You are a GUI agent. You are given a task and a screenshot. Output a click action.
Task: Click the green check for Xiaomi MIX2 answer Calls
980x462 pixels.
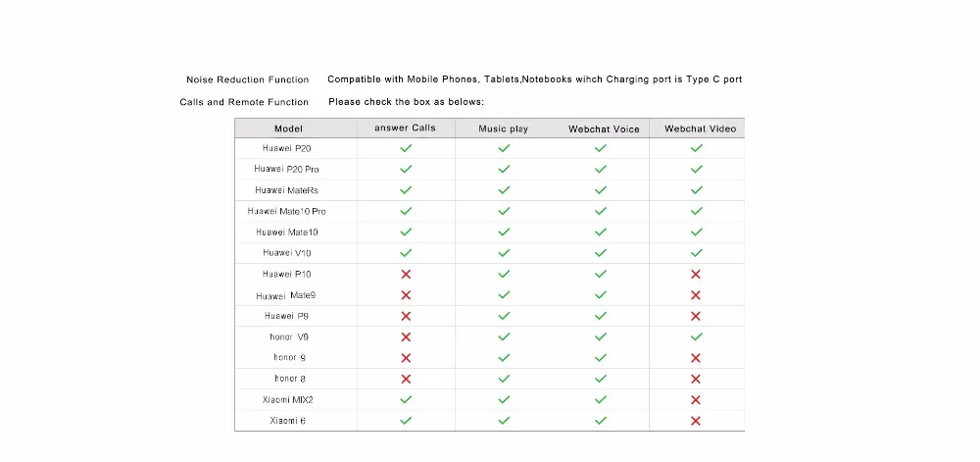click(x=406, y=399)
